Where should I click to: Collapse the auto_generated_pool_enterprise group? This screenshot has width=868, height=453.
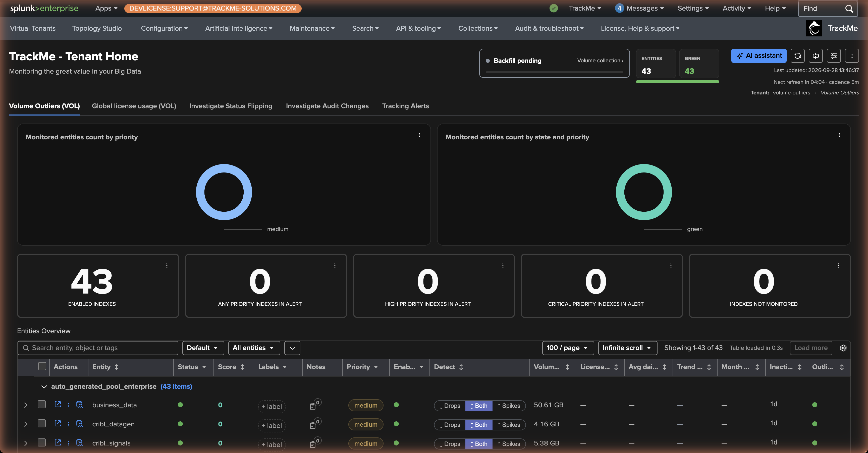point(44,387)
